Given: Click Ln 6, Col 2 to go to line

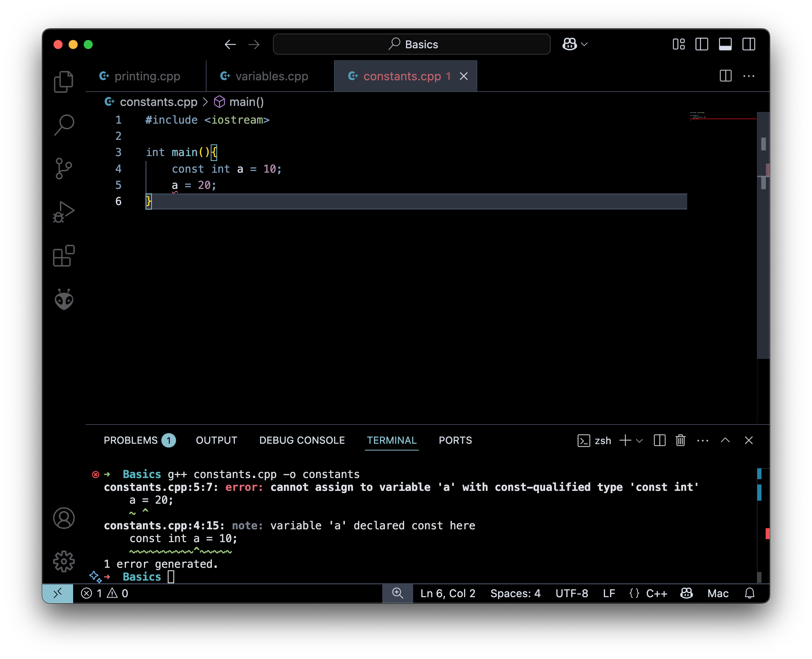Looking at the screenshot, I should [447, 593].
